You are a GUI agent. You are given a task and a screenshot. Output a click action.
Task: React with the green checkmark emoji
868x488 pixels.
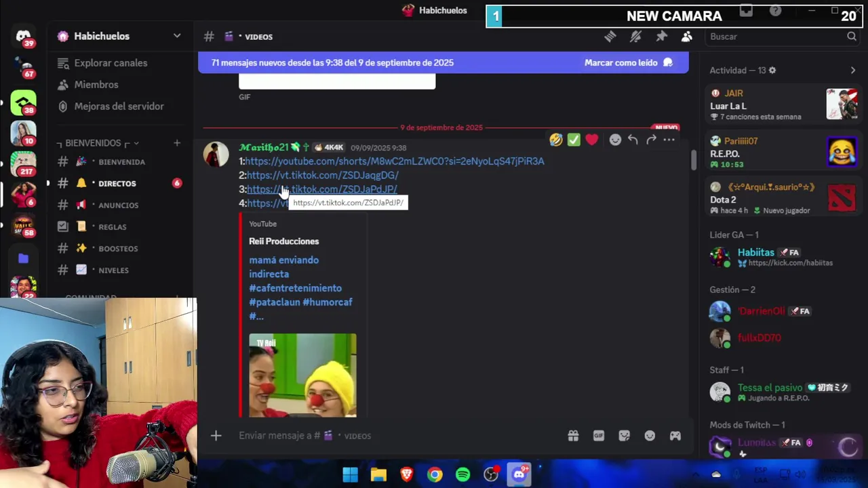574,140
